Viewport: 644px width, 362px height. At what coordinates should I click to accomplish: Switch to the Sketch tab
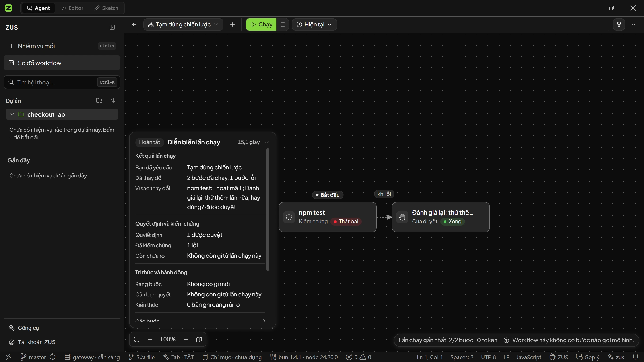tap(106, 8)
